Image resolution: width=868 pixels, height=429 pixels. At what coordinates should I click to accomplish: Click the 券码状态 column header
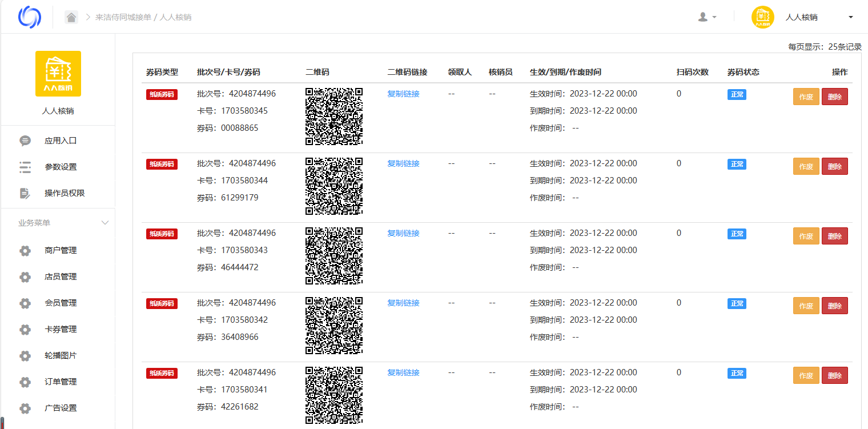tap(744, 72)
